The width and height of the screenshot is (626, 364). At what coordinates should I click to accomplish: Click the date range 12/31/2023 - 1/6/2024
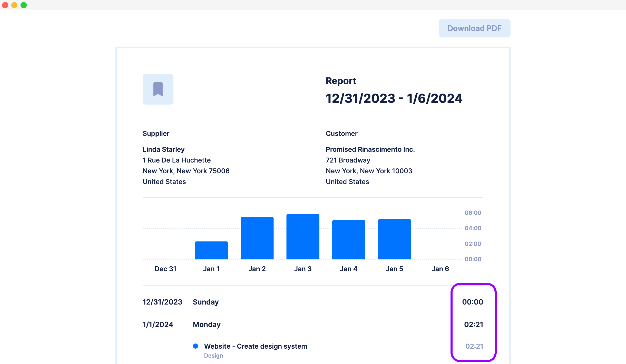[394, 98]
